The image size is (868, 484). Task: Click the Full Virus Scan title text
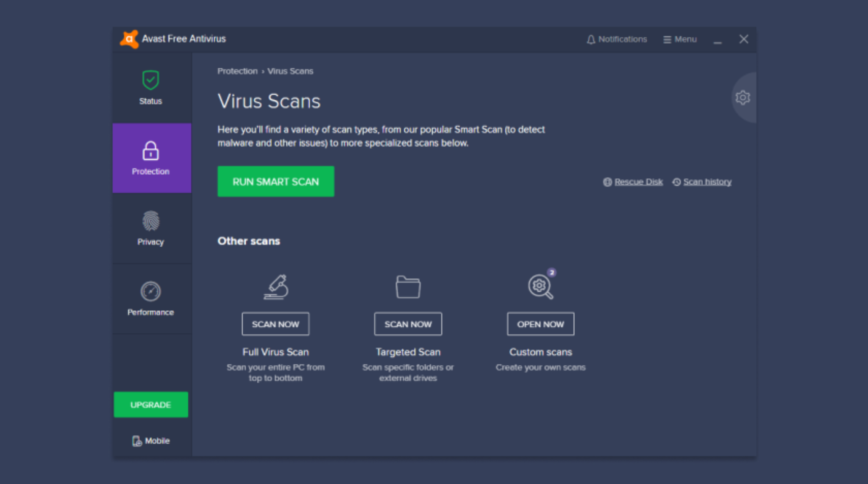pos(275,352)
